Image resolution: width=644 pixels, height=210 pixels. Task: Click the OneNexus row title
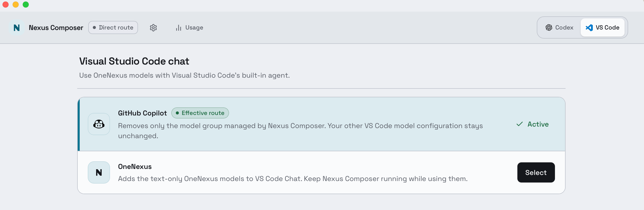[135, 167]
